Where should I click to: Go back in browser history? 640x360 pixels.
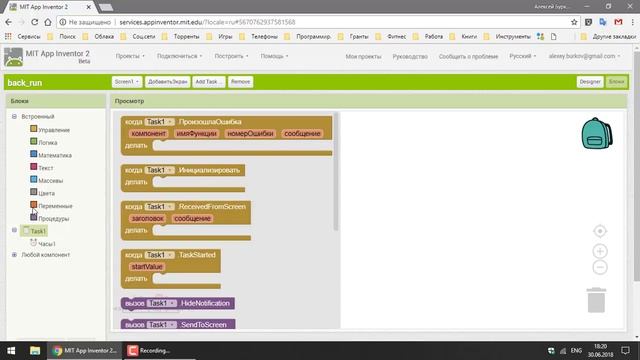coord(9,22)
